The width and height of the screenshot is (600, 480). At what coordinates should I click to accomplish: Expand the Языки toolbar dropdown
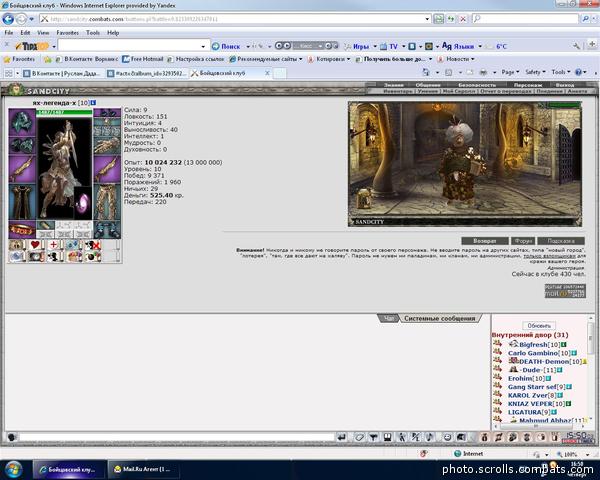click(x=480, y=46)
